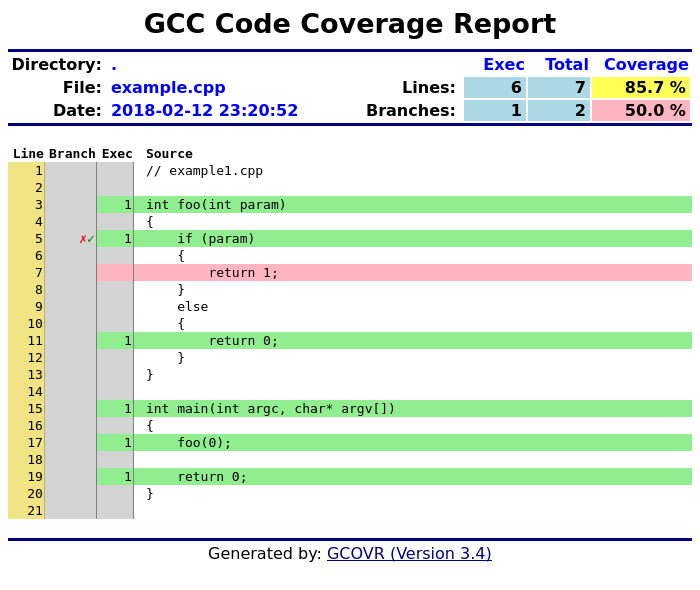Click the 'Total' summary column header
700x590 pixels.
(567, 65)
